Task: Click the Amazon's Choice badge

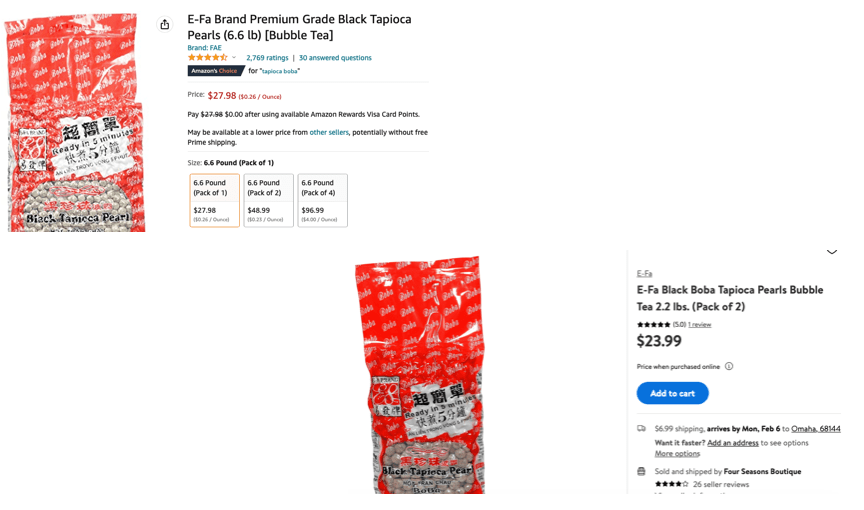Action: (215, 71)
